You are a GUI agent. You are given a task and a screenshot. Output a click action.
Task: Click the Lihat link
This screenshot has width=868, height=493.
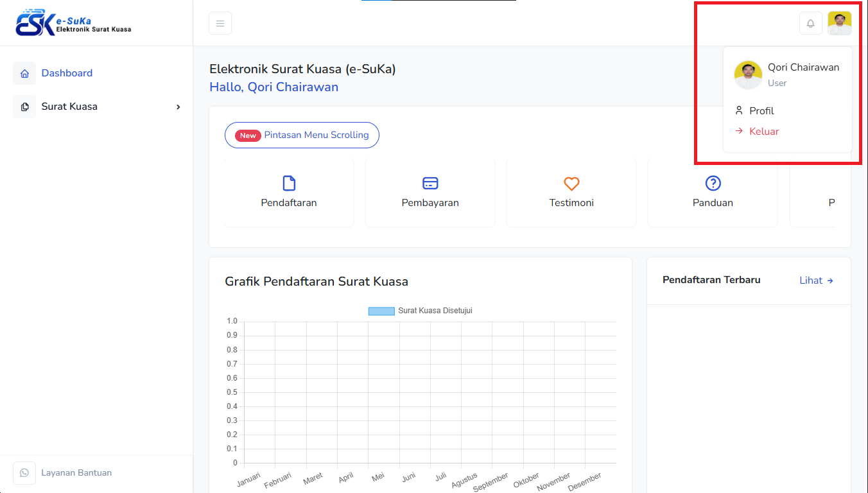pos(816,281)
